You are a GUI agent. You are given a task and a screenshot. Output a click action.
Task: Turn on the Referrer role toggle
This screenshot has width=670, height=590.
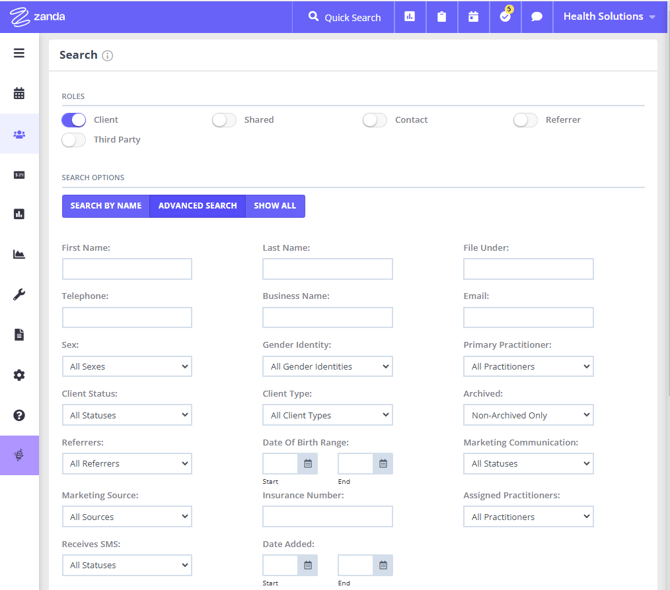(525, 120)
